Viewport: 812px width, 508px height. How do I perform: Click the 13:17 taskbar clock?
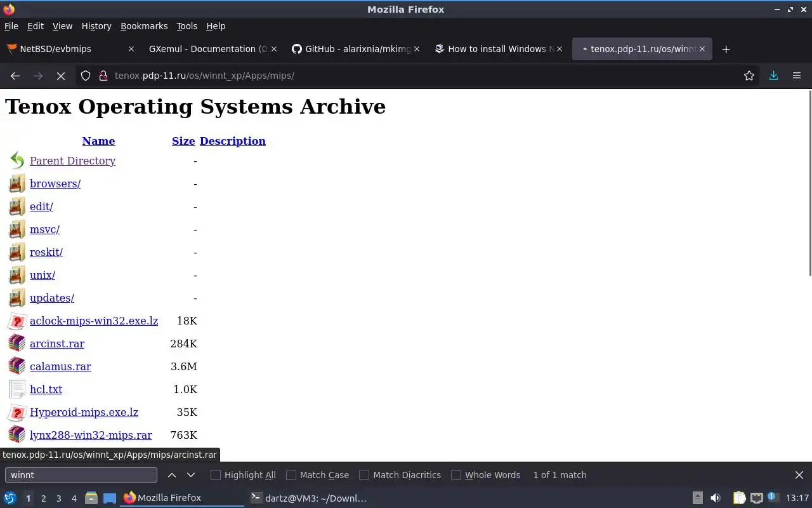pyautogui.click(x=797, y=498)
